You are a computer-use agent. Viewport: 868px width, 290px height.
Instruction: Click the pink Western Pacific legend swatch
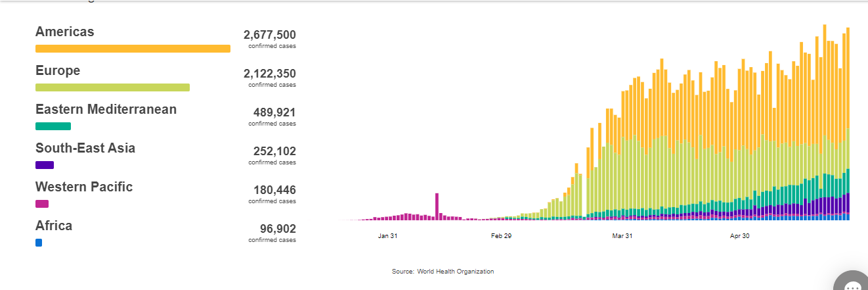tap(42, 204)
